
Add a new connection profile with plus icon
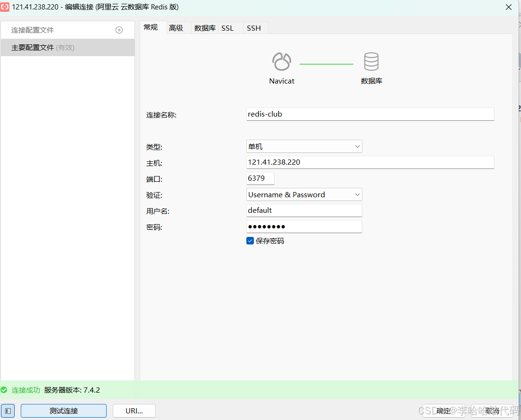pos(119,30)
